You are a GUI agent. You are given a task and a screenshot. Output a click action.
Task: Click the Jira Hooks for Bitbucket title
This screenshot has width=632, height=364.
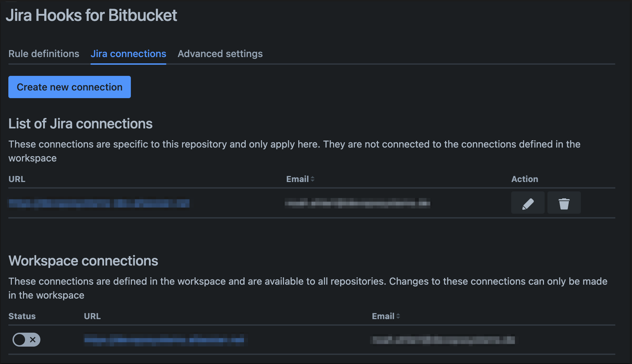(92, 15)
